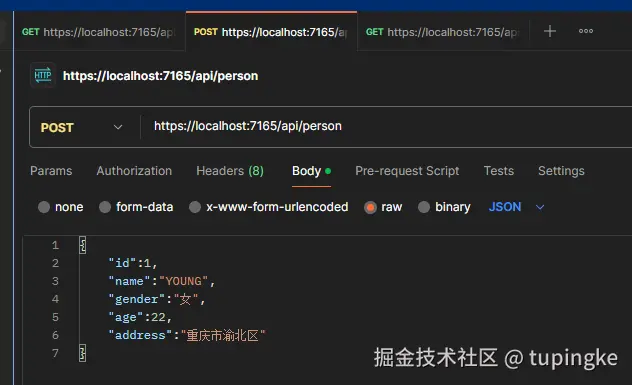Select the form-data radio button
The image size is (632, 385).
click(x=105, y=207)
